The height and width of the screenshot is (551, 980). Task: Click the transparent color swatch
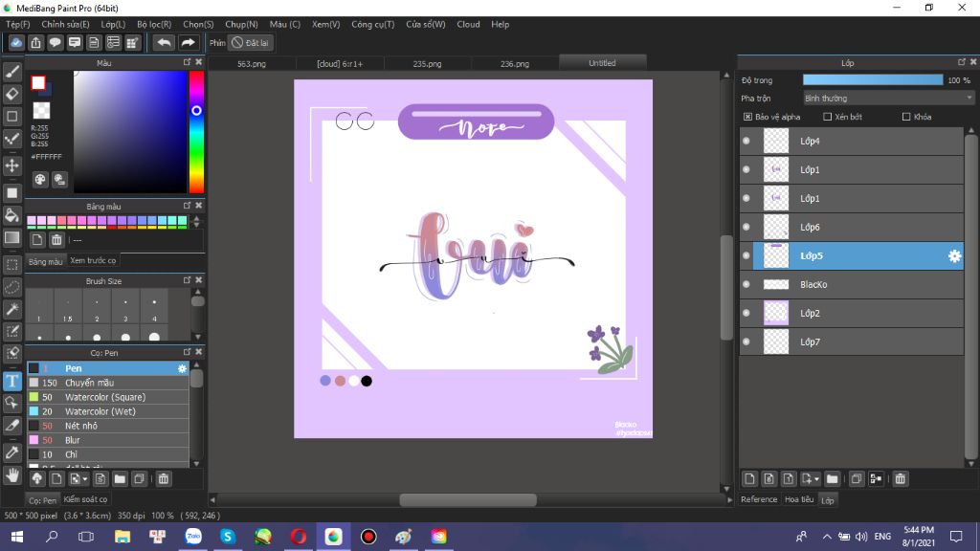[x=41, y=111]
